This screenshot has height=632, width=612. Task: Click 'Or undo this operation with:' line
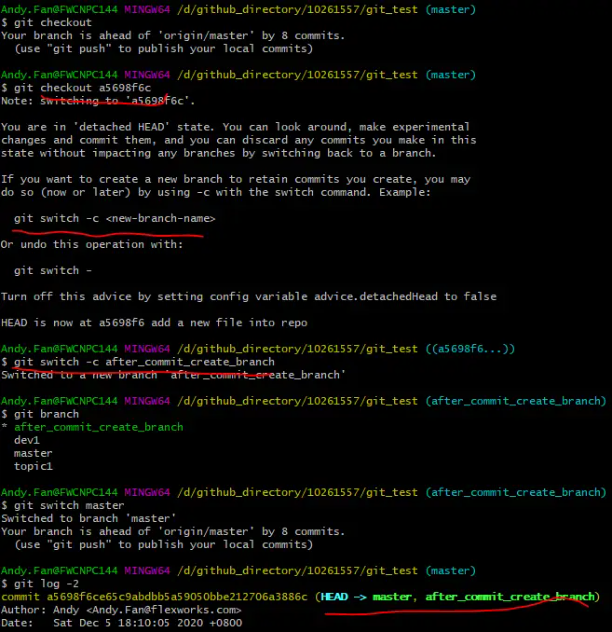pos(92,245)
